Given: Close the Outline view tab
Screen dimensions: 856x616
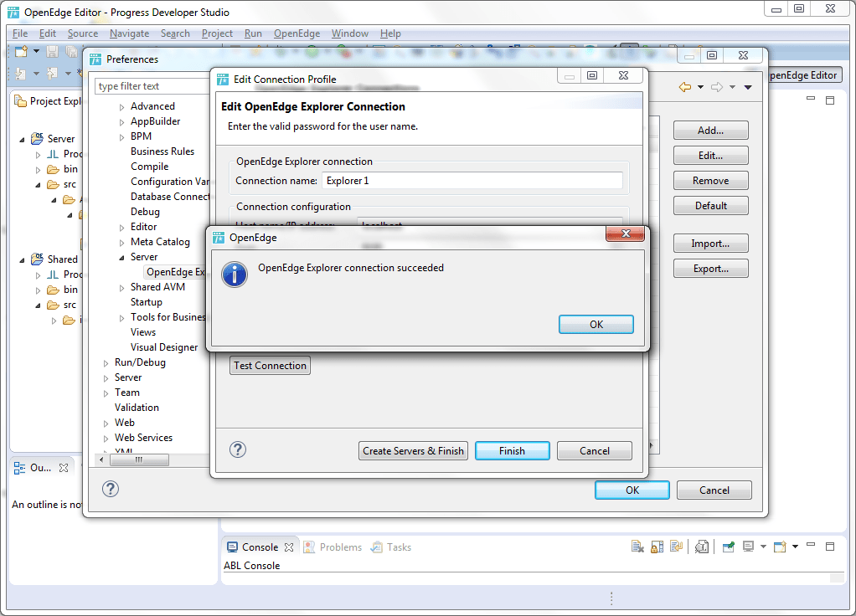Looking at the screenshot, I should coord(64,468).
